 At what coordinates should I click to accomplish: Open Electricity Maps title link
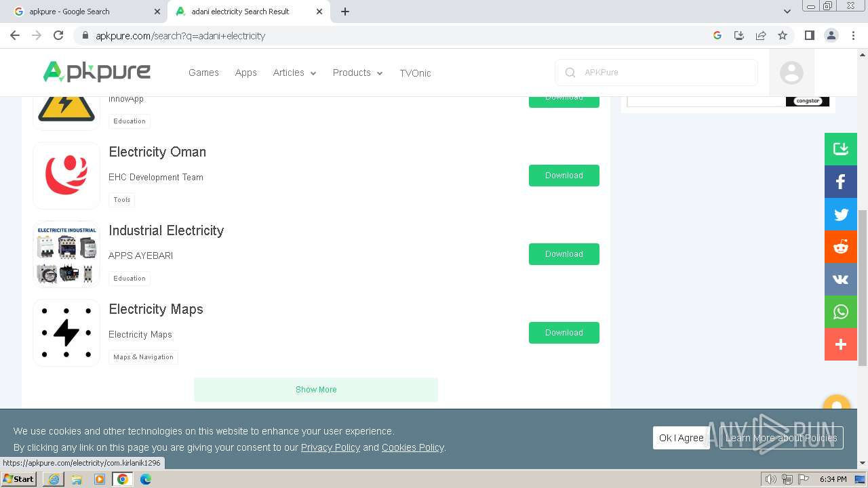[156, 309]
